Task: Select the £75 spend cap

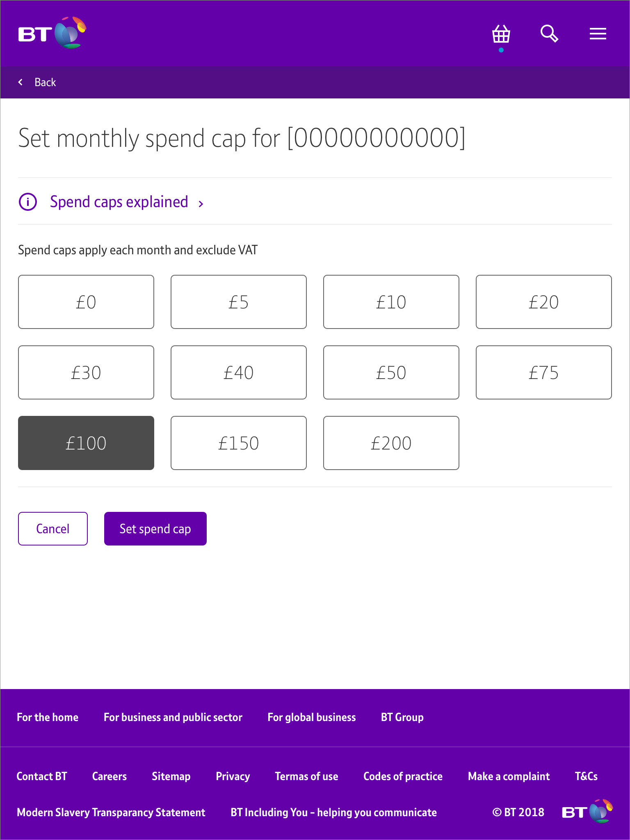Action: tap(543, 372)
